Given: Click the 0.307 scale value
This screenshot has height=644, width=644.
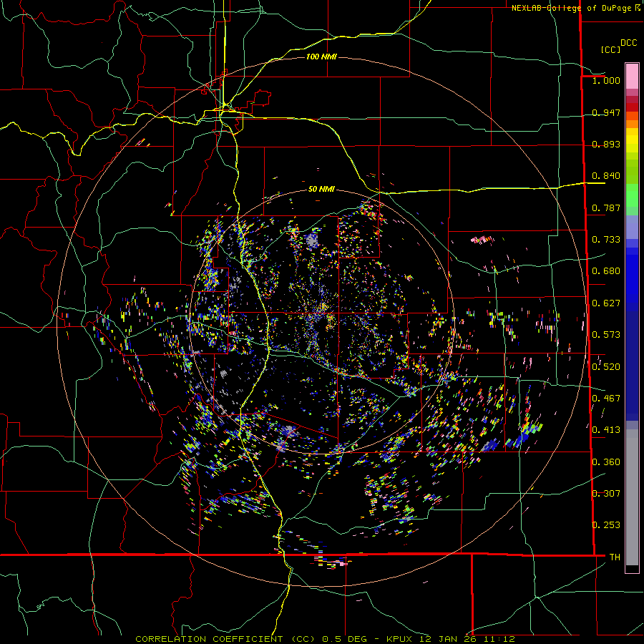Looking at the screenshot, I should pos(606,494).
